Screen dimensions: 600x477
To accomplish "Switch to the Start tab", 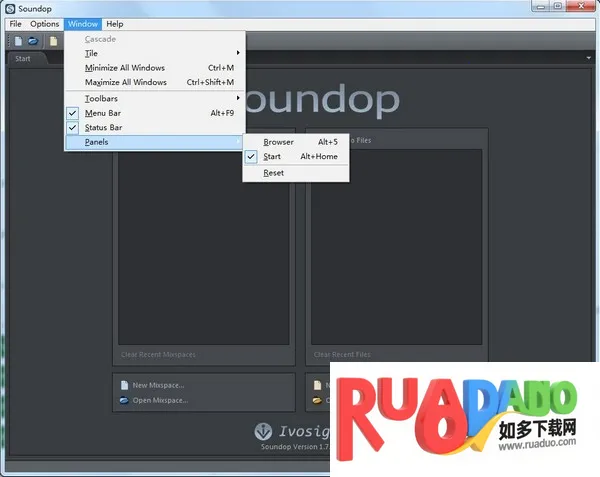I will (22, 59).
